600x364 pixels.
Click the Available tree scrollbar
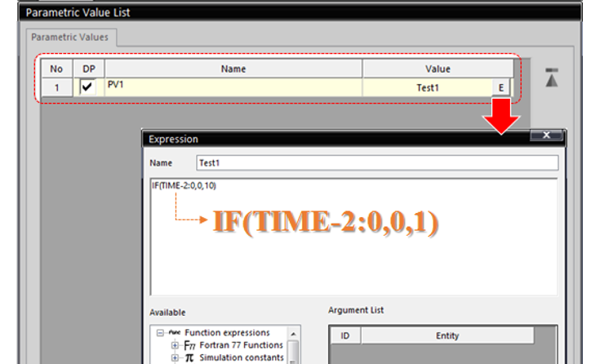tap(293, 351)
